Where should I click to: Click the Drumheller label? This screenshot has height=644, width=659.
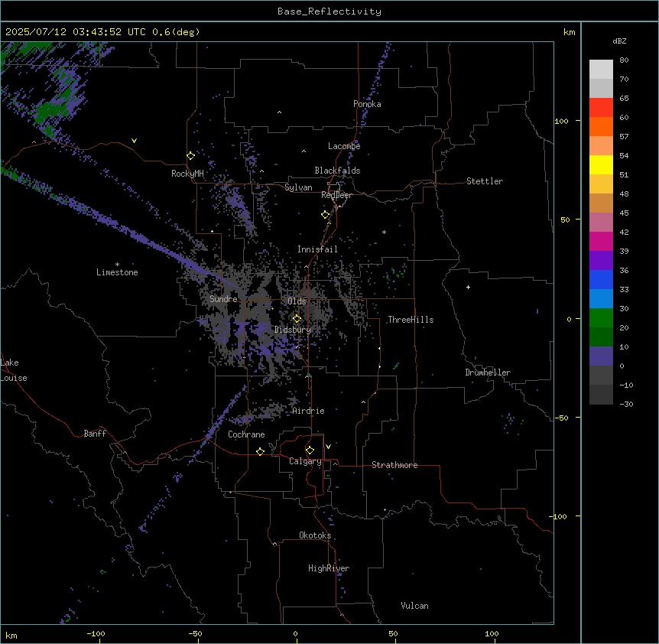[x=488, y=372]
